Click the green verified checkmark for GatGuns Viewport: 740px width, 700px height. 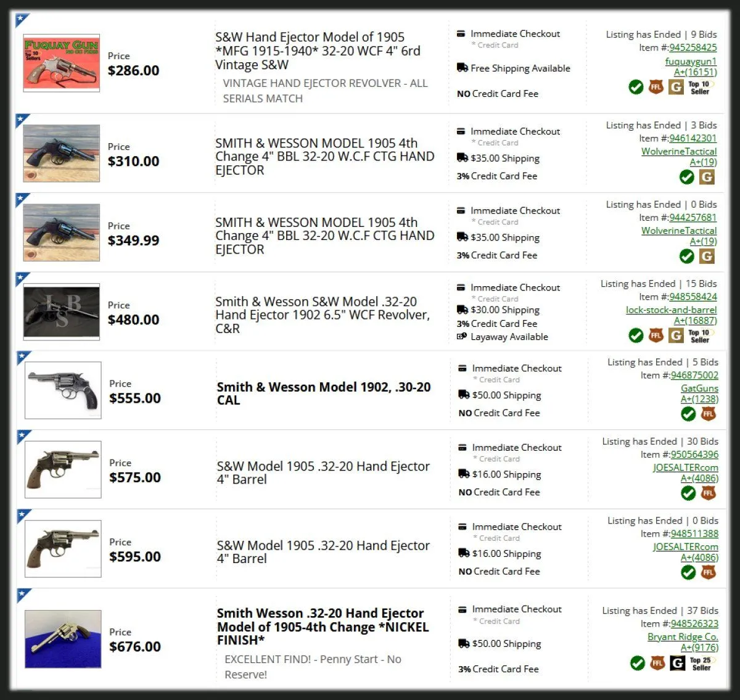pos(688,414)
